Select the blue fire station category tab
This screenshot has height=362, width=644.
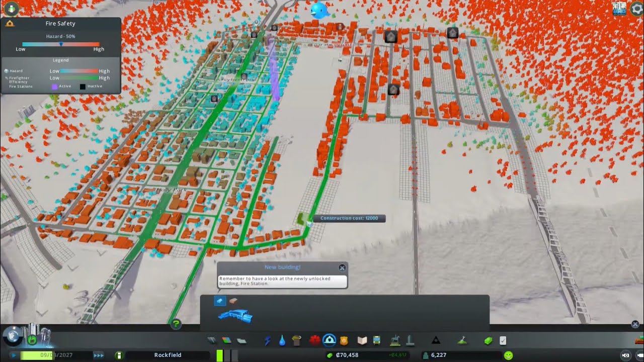[220, 301]
